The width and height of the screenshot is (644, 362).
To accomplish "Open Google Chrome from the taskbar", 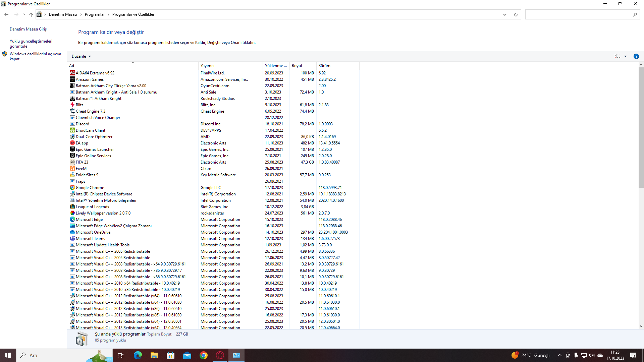I will click(204, 355).
